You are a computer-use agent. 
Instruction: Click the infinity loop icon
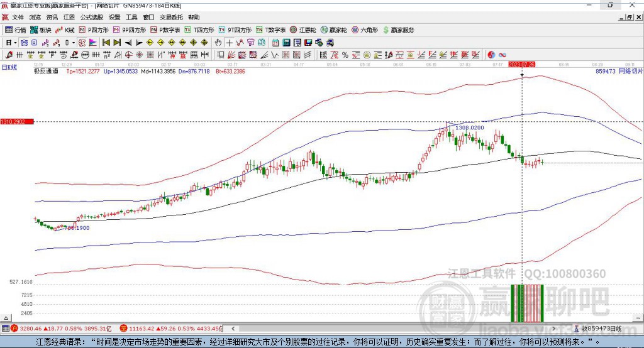[502, 55]
